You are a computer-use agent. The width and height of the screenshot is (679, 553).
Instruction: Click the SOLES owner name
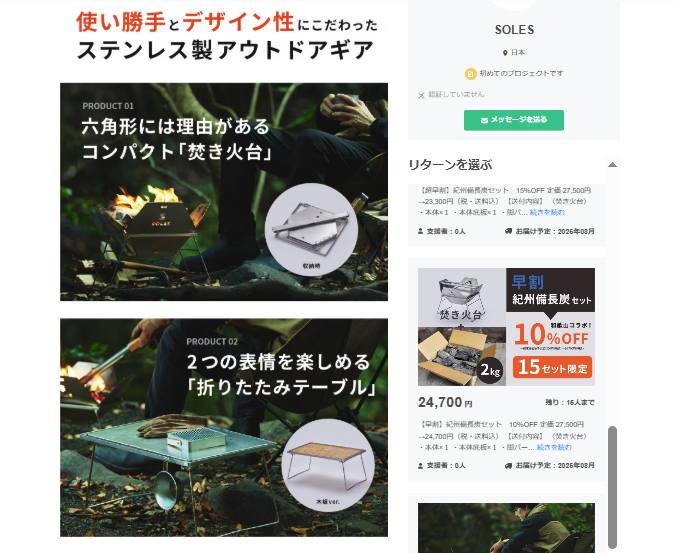[514, 30]
